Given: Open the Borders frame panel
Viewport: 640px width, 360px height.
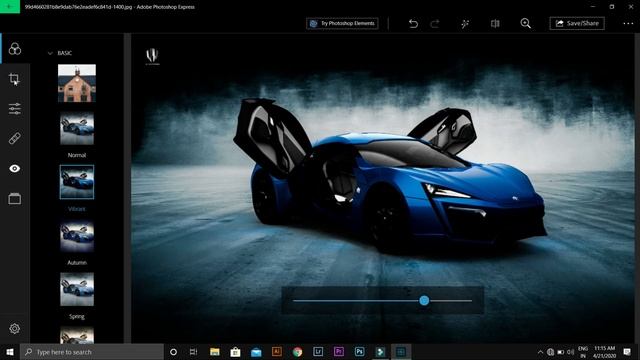Looking at the screenshot, I should point(15,199).
